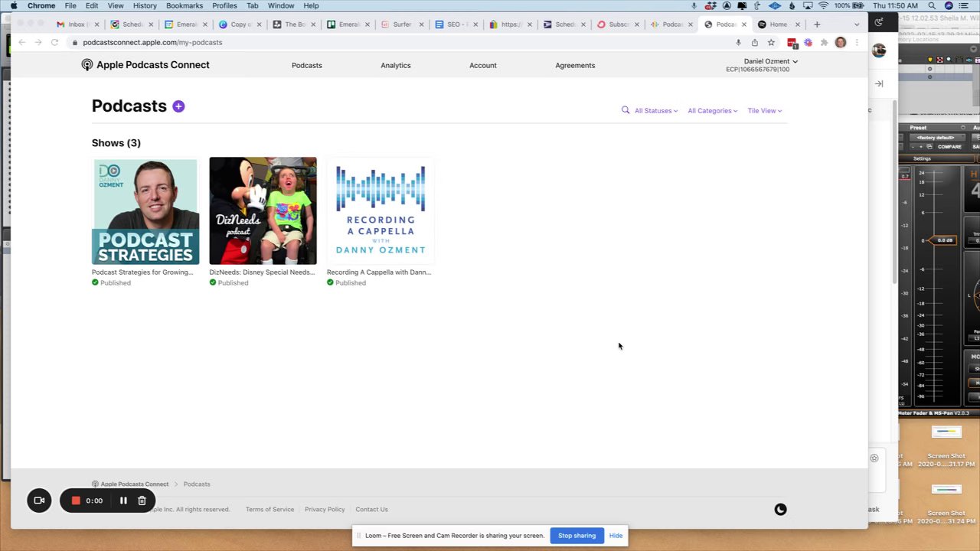
Task: Open the DizNeeds podcast artwork
Action: tap(263, 211)
